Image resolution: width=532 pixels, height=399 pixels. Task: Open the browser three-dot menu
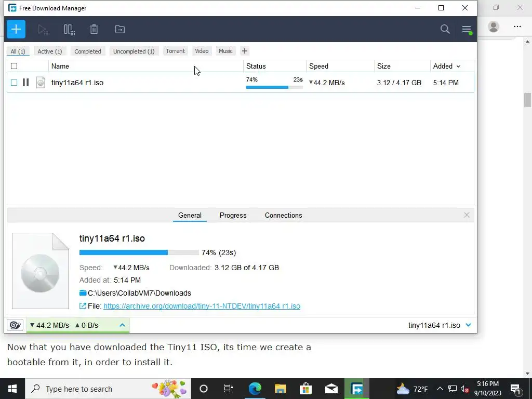[517, 26]
